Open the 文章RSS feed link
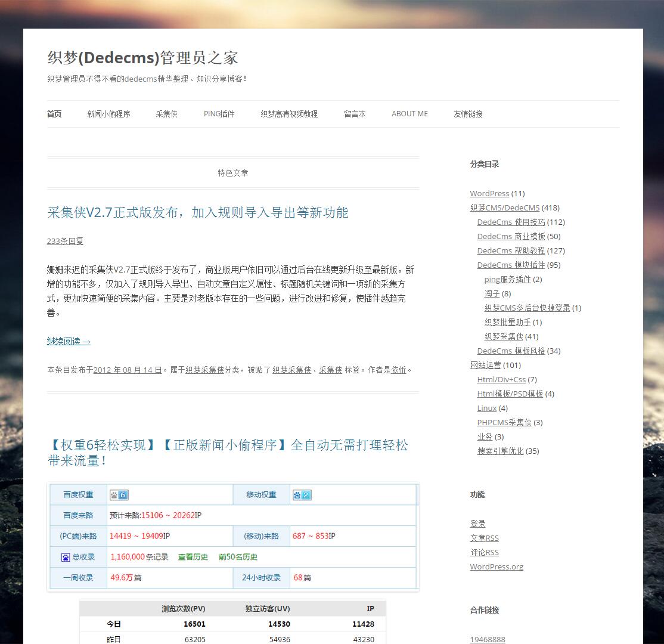The width and height of the screenshot is (664, 644). 485,538
